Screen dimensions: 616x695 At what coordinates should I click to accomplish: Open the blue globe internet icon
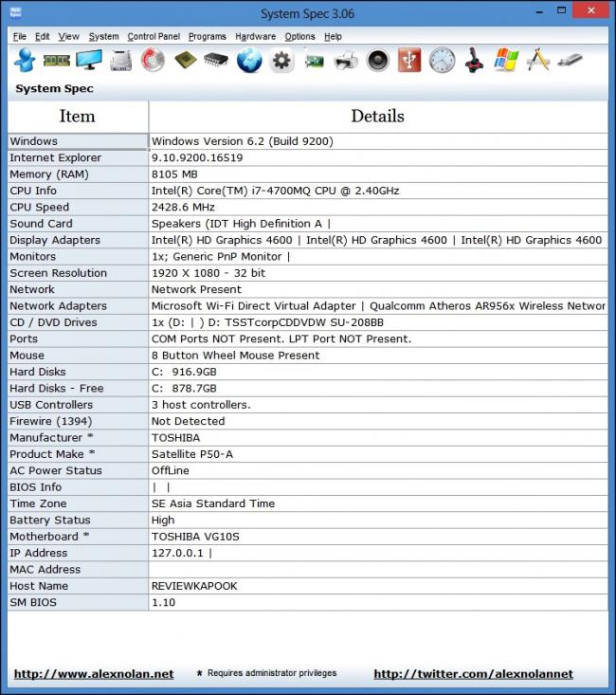tap(249, 61)
